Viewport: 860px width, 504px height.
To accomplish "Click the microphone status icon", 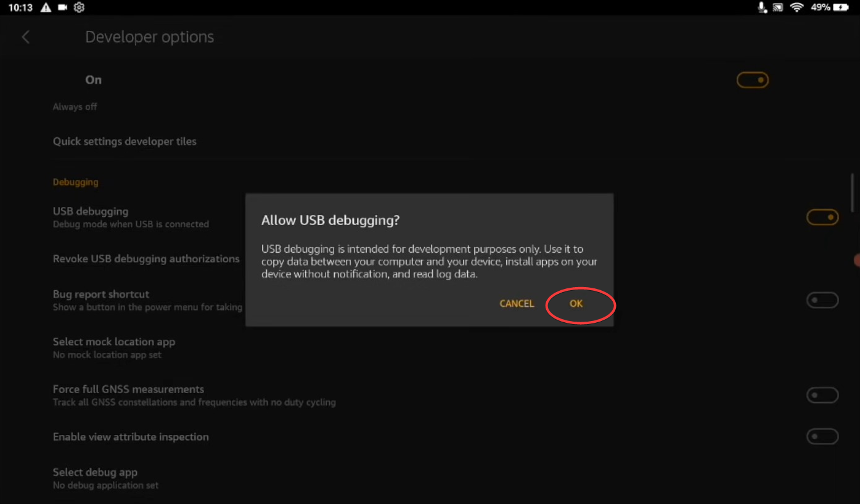I will (x=762, y=7).
